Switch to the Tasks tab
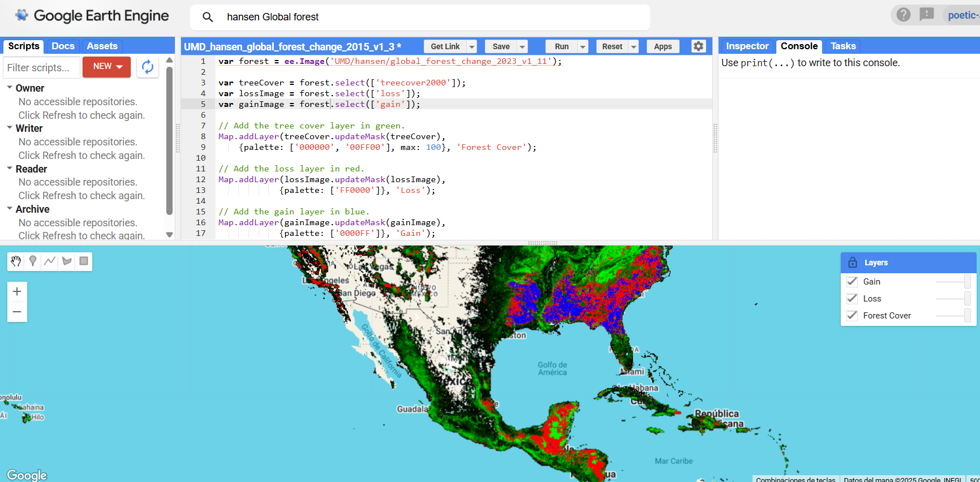 pyautogui.click(x=843, y=46)
